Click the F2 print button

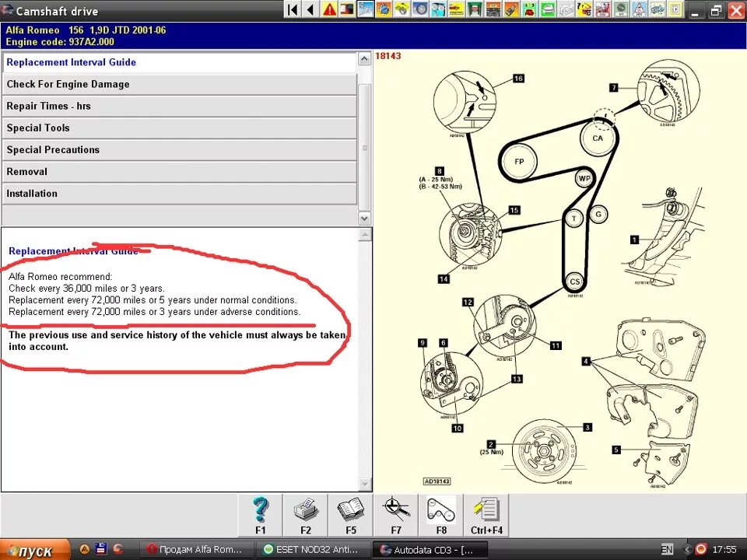[305, 515]
